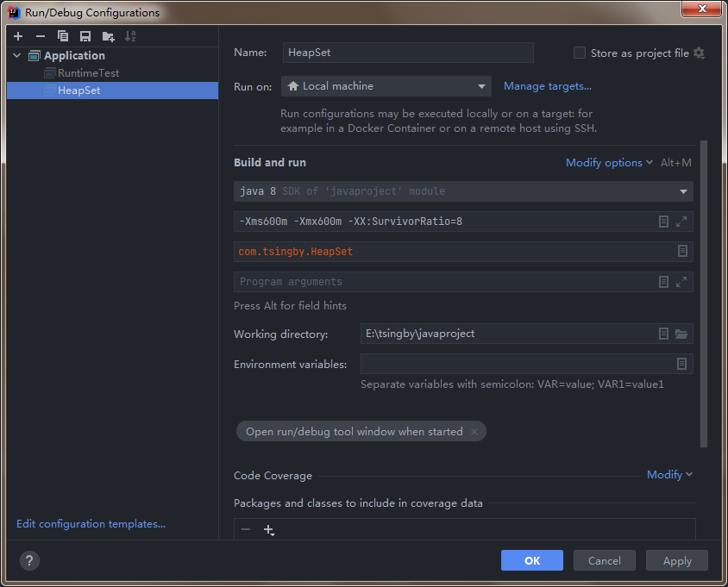728x587 pixels.
Task: Create a new configuration folder
Action: click(x=108, y=36)
